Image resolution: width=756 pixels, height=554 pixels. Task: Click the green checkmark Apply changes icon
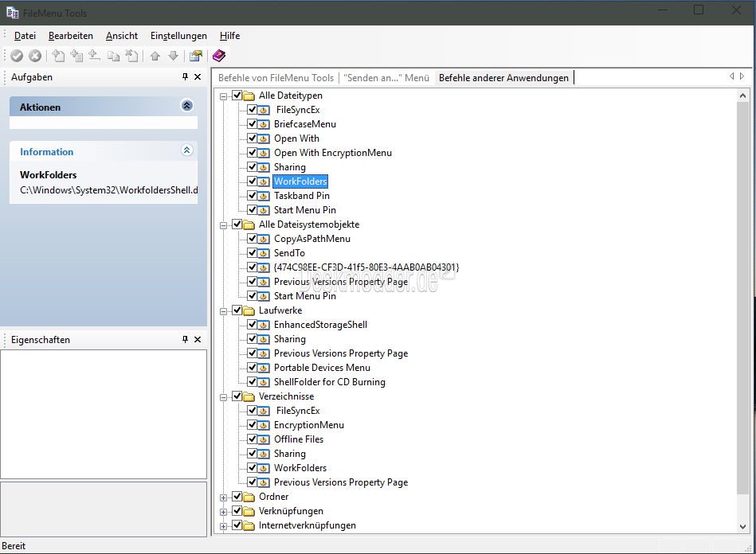(x=17, y=56)
